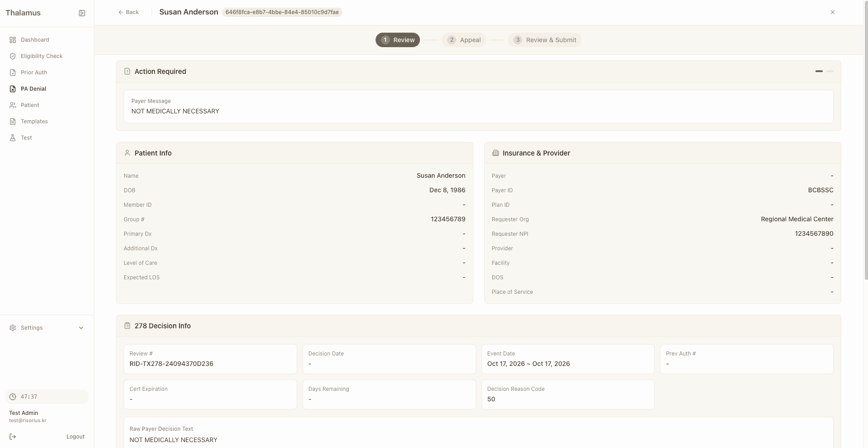Click the Group # value 123456789
This screenshot has width=868, height=448.
[448, 219]
